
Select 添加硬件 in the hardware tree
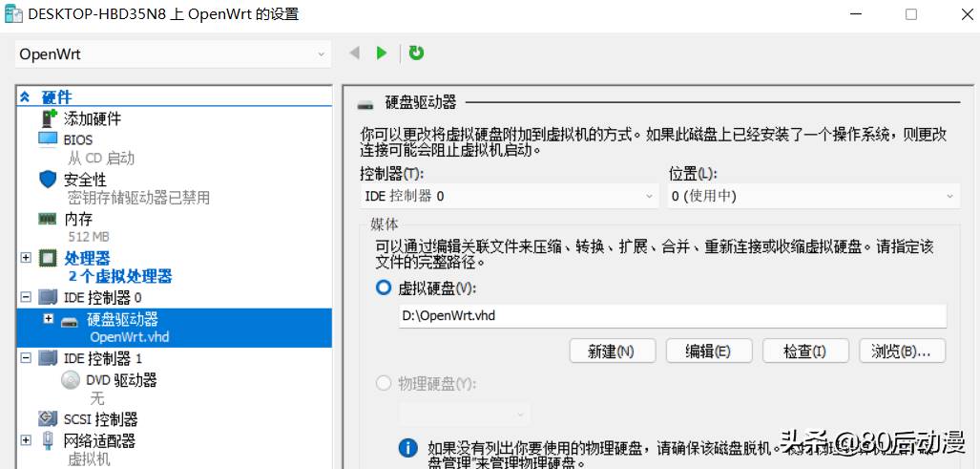93,118
